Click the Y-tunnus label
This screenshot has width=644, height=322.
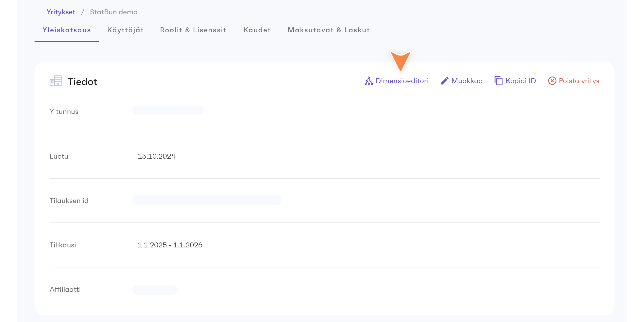pos(64,112)
